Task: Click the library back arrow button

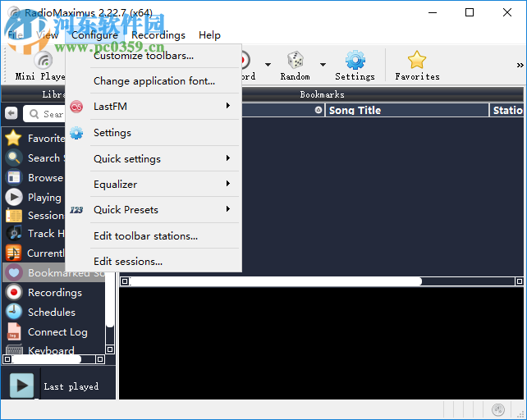Action: point(11,113)
